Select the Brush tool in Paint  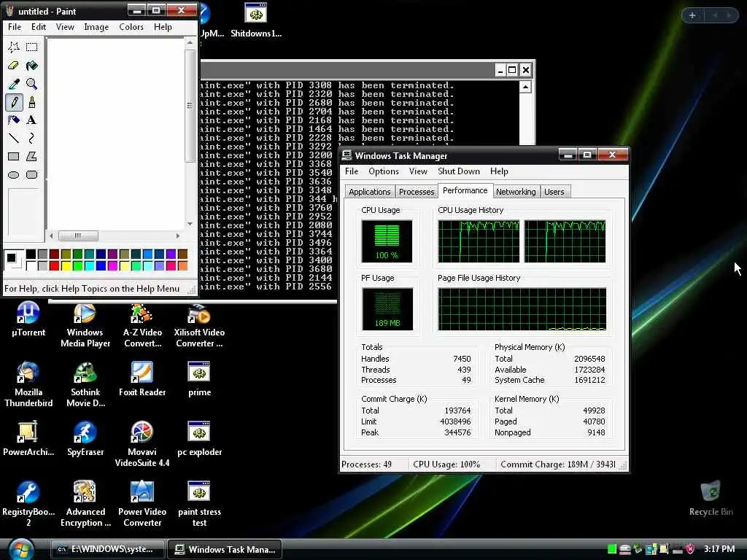point(32,102)
